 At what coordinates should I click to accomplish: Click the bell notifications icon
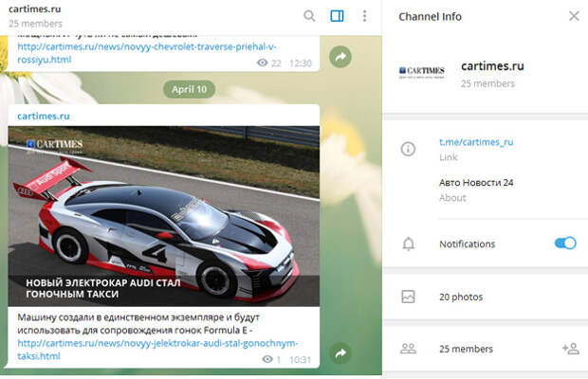point(409,244)
